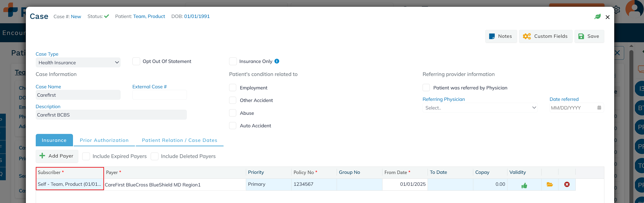The width and height of the screenshot is (644, 203).
Task: Click the External Case # field
Action: (x=159, y=95)
